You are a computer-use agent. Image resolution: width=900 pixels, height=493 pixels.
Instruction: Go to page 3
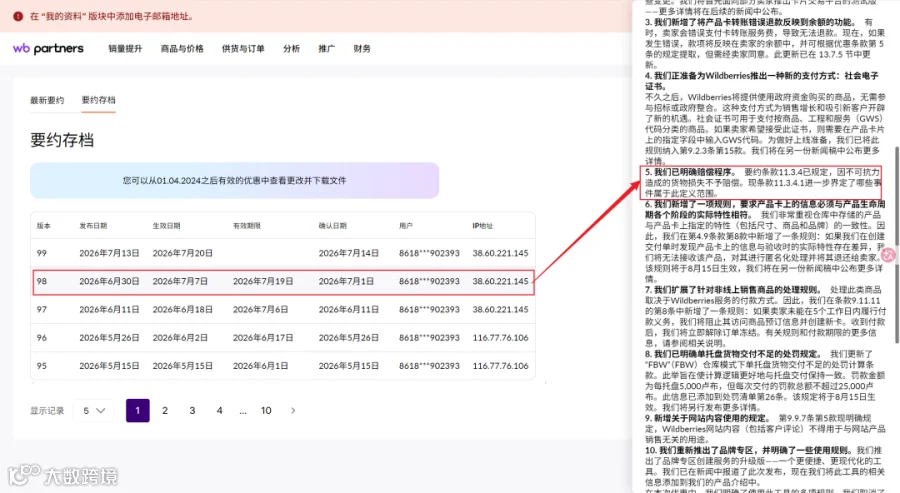click(192, 411)
